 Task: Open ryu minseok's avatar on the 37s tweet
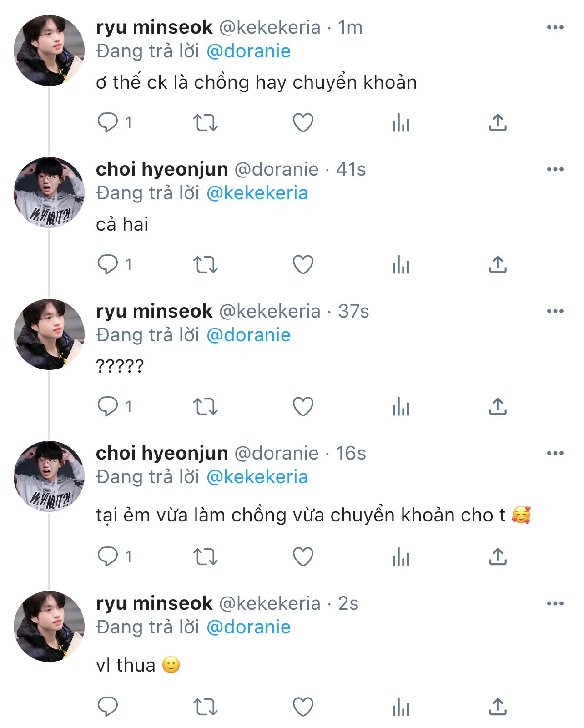point(49,334)
